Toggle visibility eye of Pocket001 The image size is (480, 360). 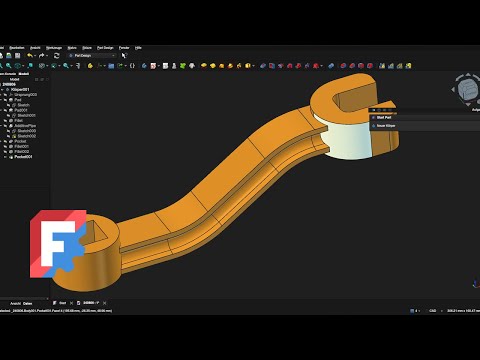6,157
